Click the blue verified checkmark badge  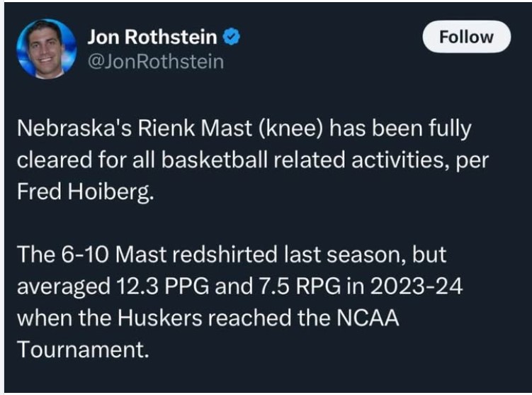coord(231,38)
